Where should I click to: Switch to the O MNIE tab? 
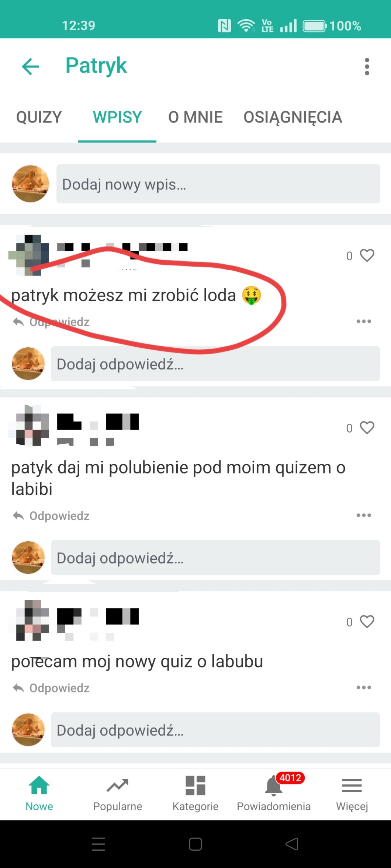[195, 117]
